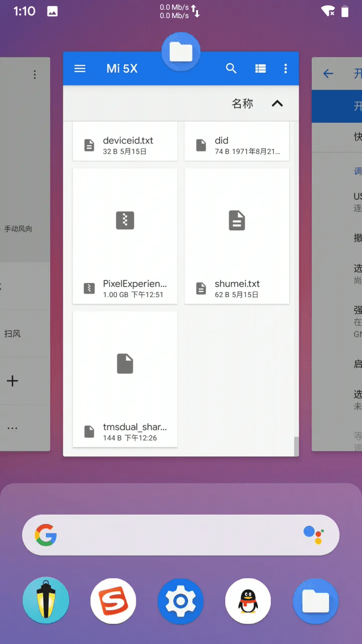Tap the search magnifier icon

[231, 69]
